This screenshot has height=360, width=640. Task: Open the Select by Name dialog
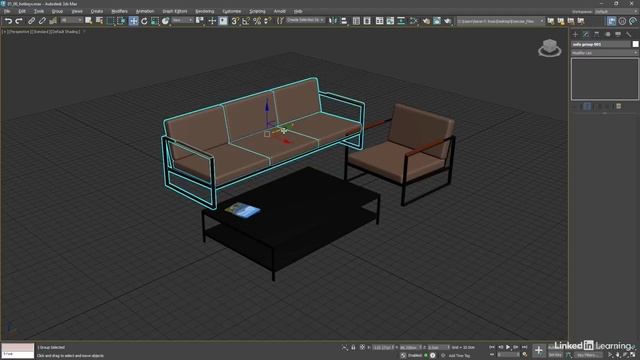pos(99,21)
